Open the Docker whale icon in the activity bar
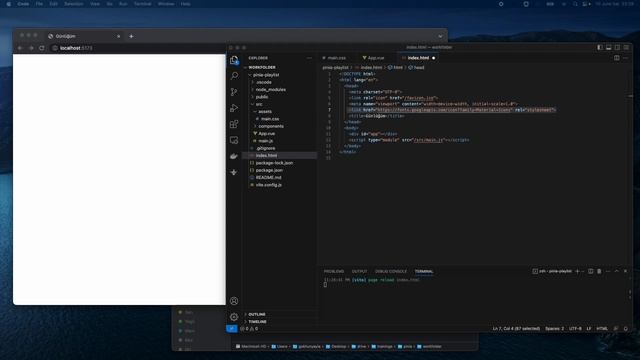The width and height of the screenshot is (640, 360). (234, 156)
